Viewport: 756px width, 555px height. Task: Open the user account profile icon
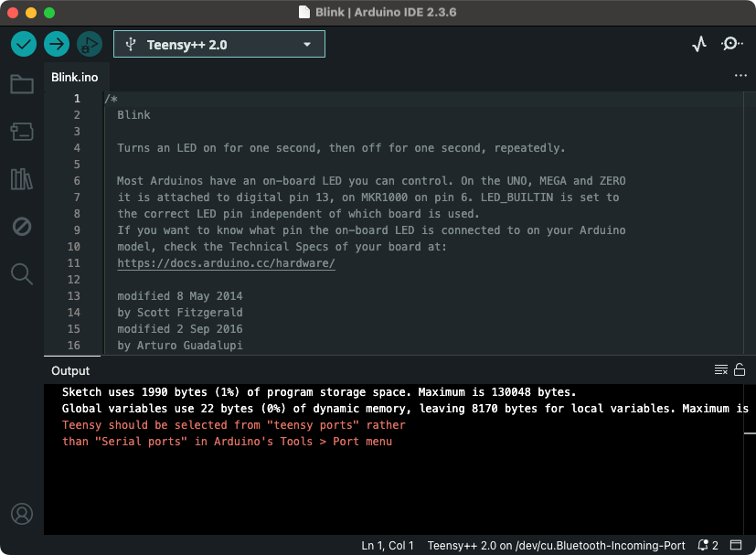pos(22,514)
